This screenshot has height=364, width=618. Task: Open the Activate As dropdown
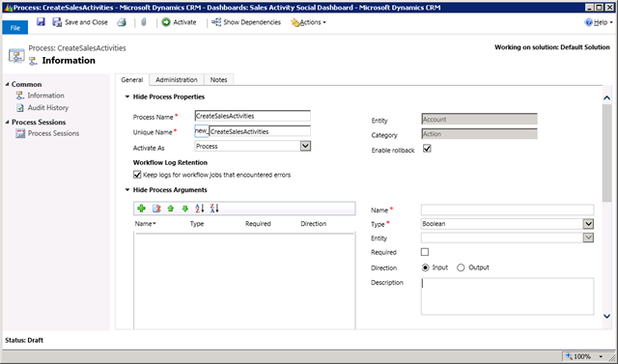coord(305,146)
